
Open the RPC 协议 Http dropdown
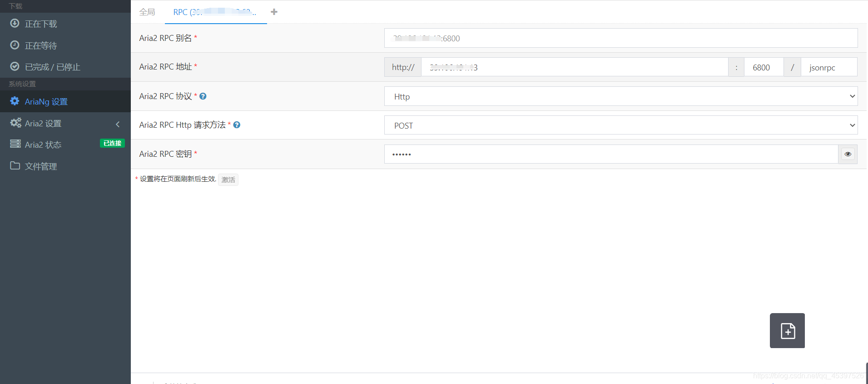tap(621, 96)
